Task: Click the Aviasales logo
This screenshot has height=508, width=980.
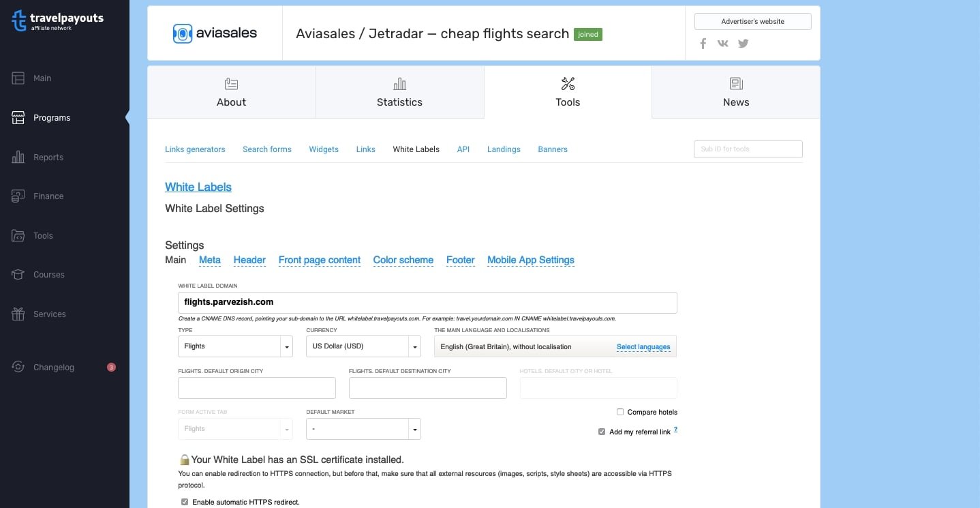Action: [215, 33]
